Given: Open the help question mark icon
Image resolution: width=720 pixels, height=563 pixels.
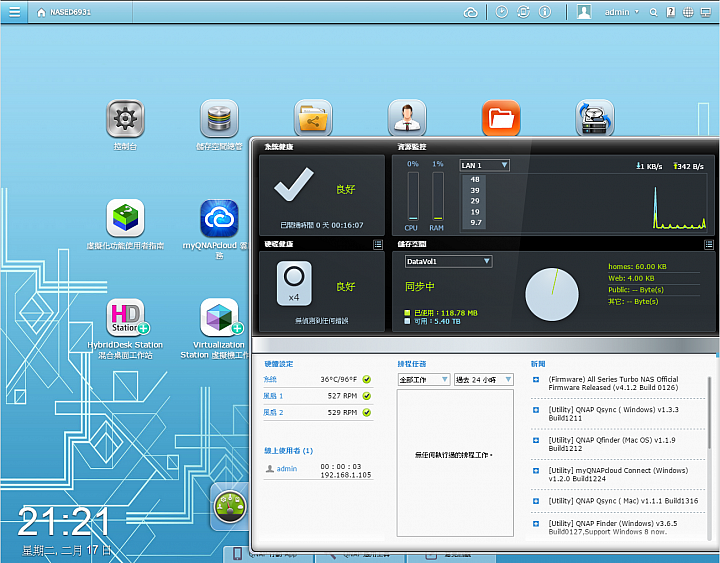Looking at the screenshot, I should [670, 12].
